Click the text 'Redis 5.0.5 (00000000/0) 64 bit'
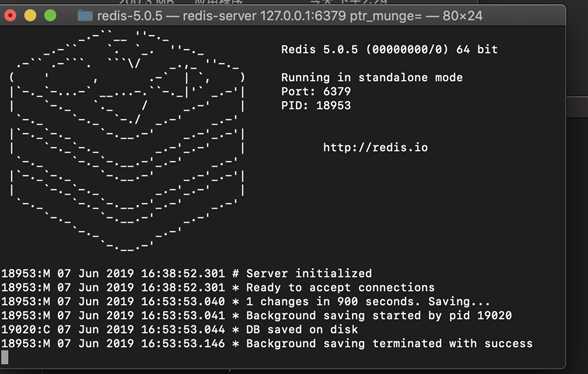The width and height of the screenshot is (588, 374). click(x=389, y=50)
